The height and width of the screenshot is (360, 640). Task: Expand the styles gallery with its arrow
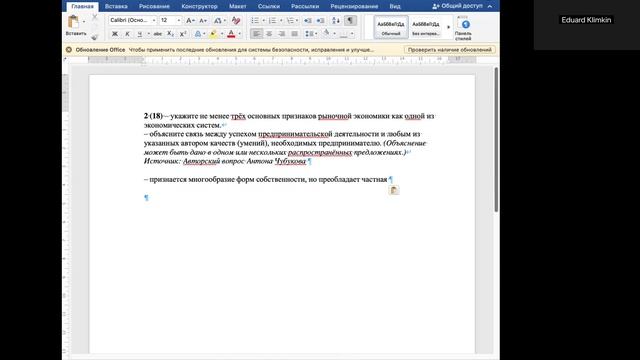[x=449, y=27]
